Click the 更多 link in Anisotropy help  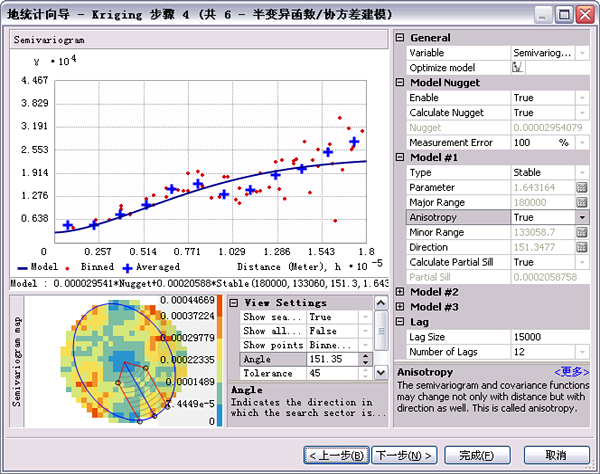[x=573, y=371]
